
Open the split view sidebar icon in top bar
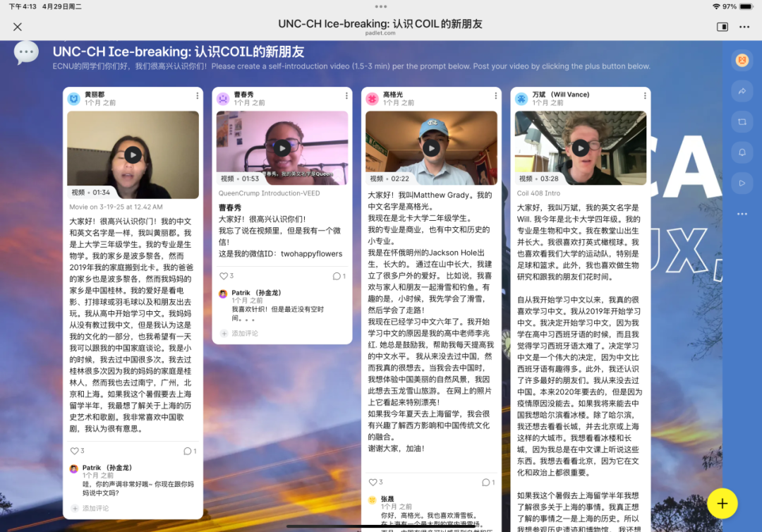pyautogui.click(x=722, y=27)
